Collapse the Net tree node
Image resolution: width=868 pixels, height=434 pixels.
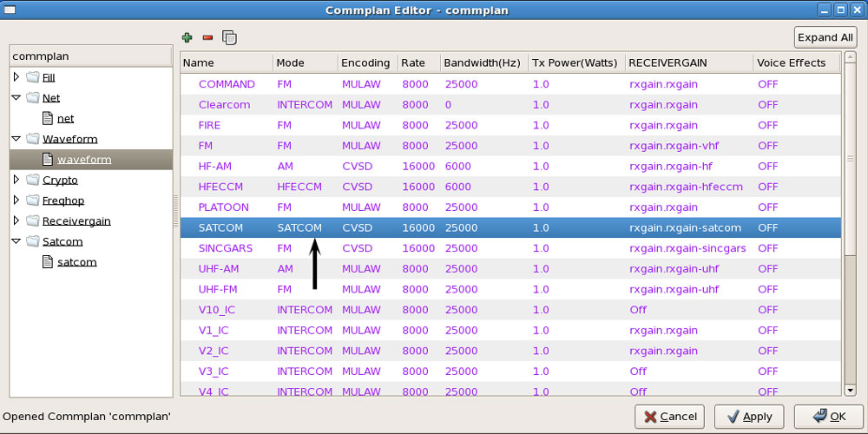[16, 97]
